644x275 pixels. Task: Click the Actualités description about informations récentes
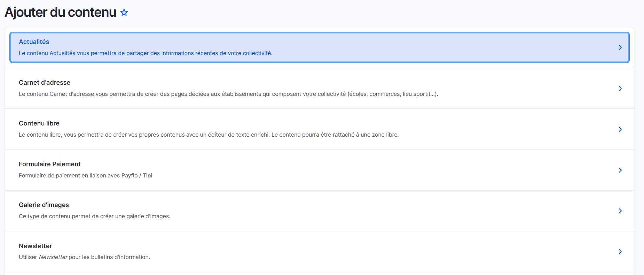pyautogui.click(x=146, y=53)
